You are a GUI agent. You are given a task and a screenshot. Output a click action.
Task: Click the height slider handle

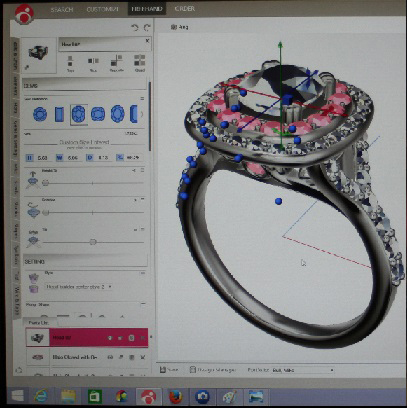point(46,183)
